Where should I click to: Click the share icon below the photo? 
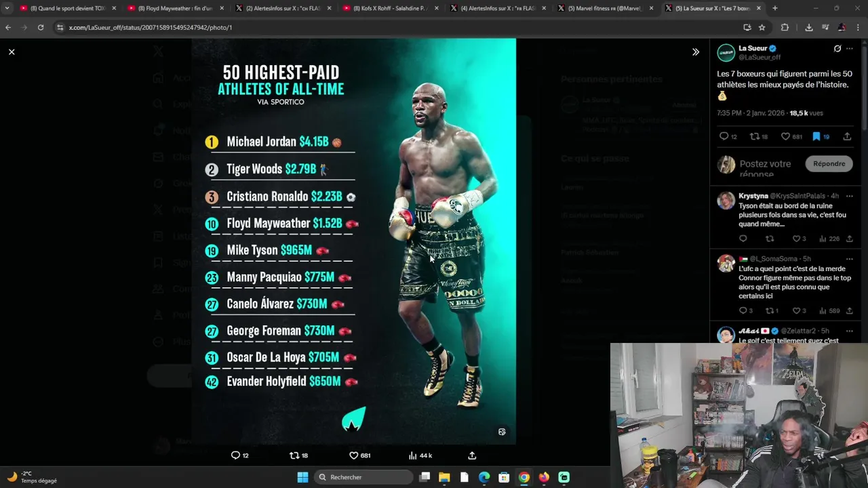(x=472, y=455)
